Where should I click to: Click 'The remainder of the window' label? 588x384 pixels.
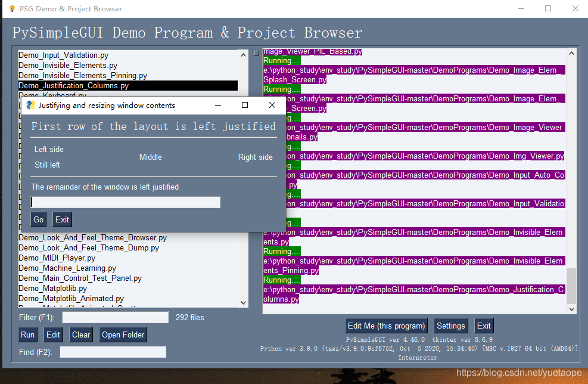click(x=105, y=187)
